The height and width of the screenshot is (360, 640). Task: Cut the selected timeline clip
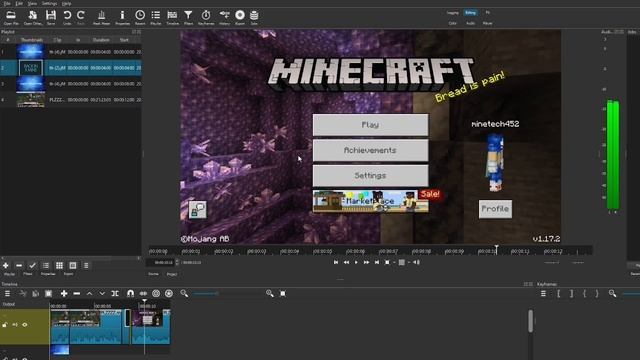[x=23, y=293]
